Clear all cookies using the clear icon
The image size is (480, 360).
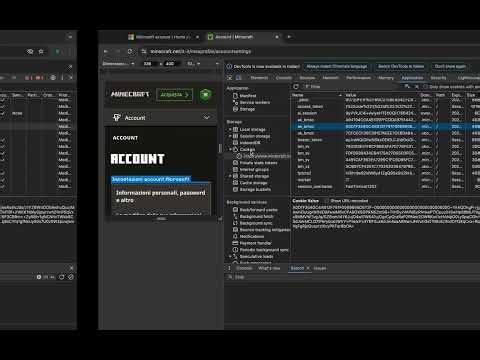[407, 87]
